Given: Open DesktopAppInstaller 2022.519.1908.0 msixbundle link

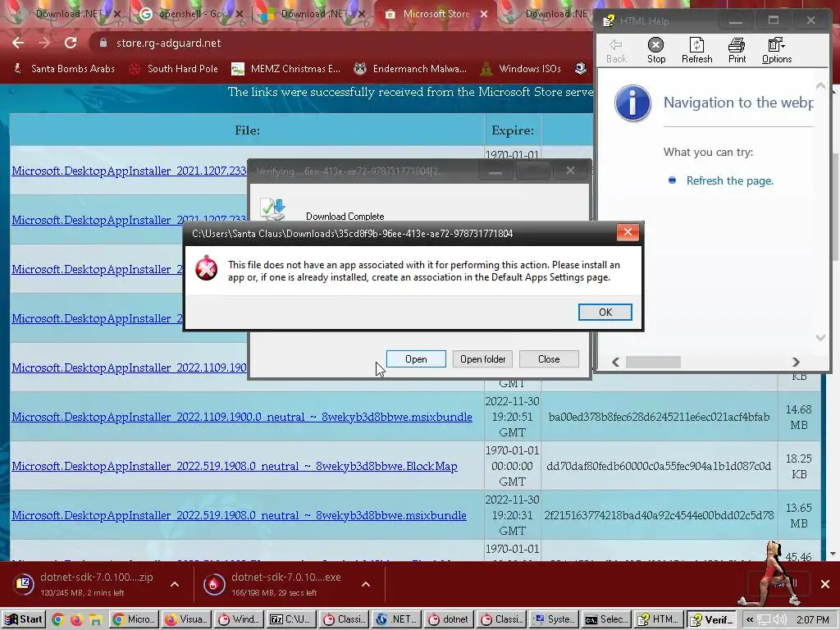Looking at the screenshot, I should [239, 515].
